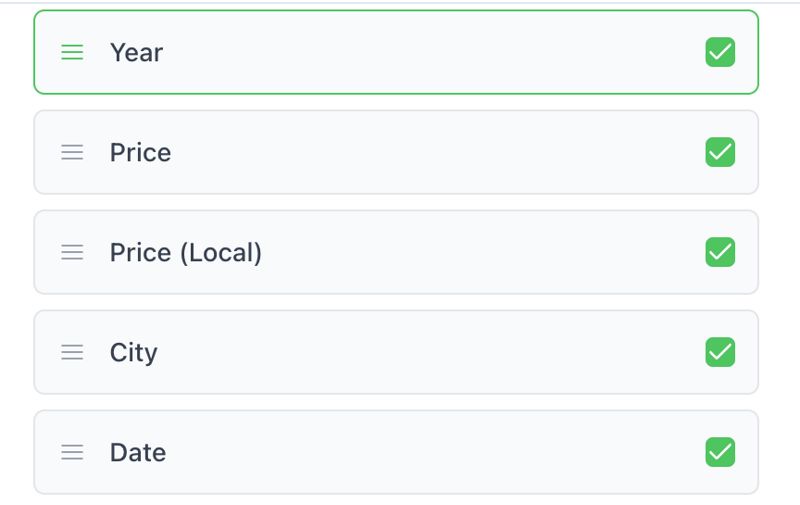Click the Price label text

pyautogui.click(x=140, y=152)
